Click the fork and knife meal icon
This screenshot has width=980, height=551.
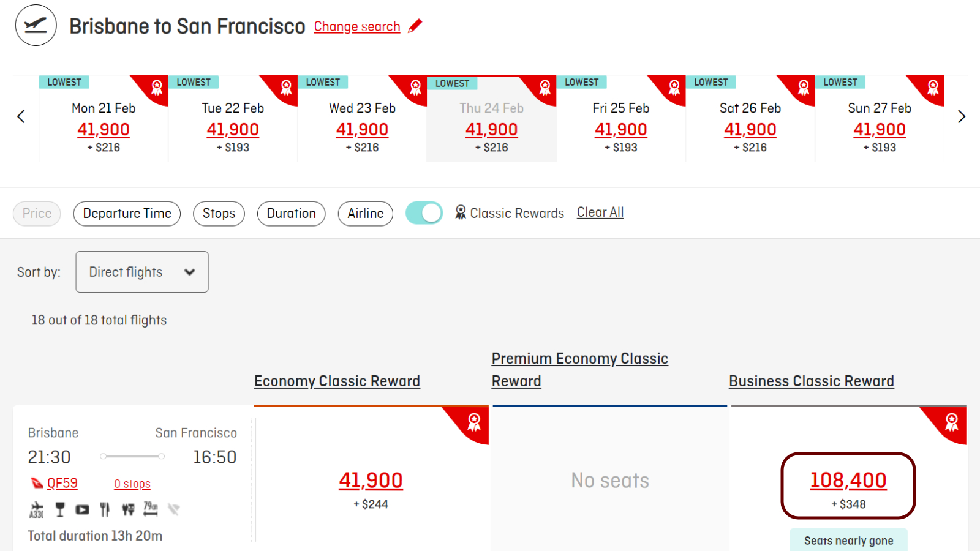(105, 509)
